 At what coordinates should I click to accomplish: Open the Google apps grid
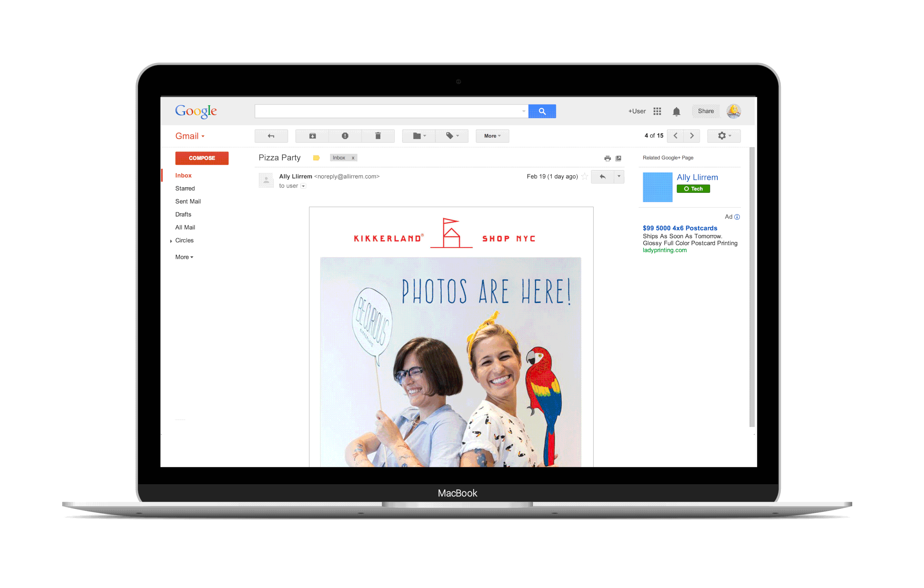pos(657,111)
